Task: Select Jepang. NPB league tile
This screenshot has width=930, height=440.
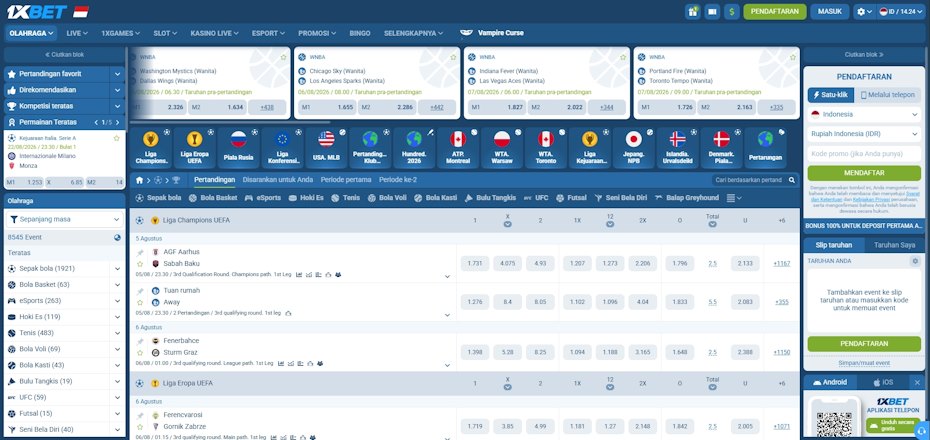Action: click(633, 148)
